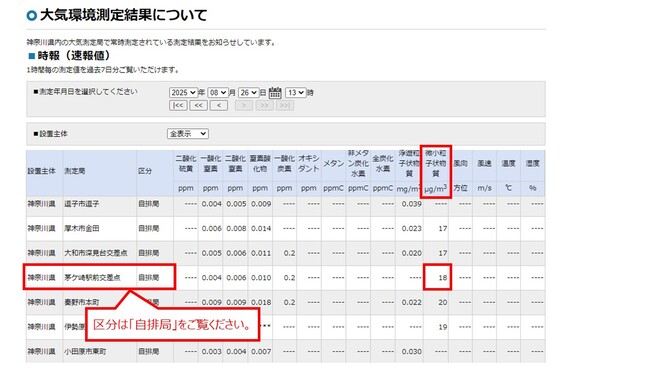
Task: Select station 小田原市東町
Action: [x=85, y=352]
